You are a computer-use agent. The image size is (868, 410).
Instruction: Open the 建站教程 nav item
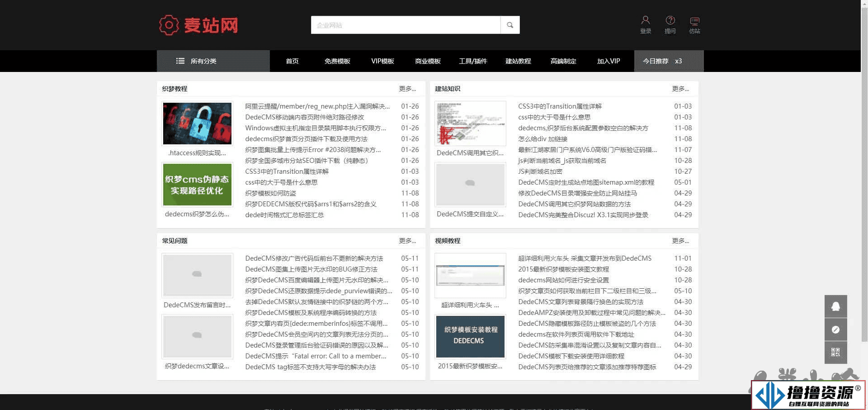point(518,61)
